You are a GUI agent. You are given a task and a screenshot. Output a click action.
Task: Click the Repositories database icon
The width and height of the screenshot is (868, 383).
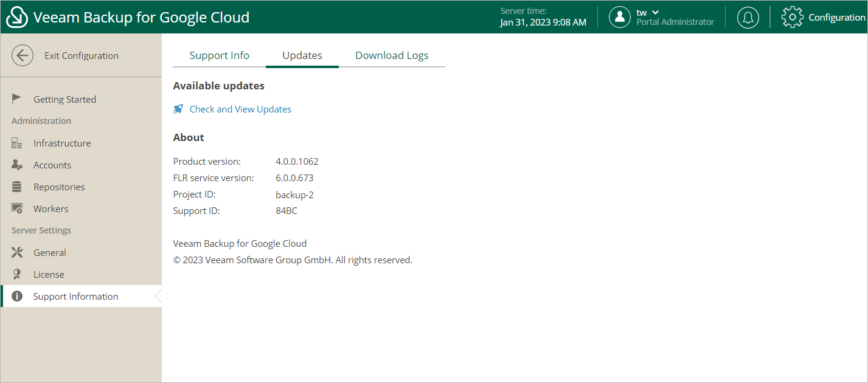17,187
